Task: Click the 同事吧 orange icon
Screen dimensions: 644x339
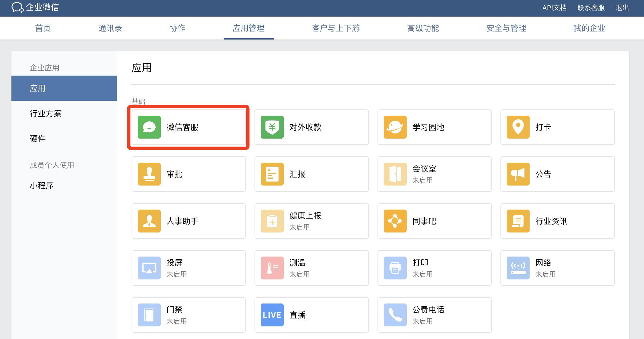Action: click(x=395, y=221)
